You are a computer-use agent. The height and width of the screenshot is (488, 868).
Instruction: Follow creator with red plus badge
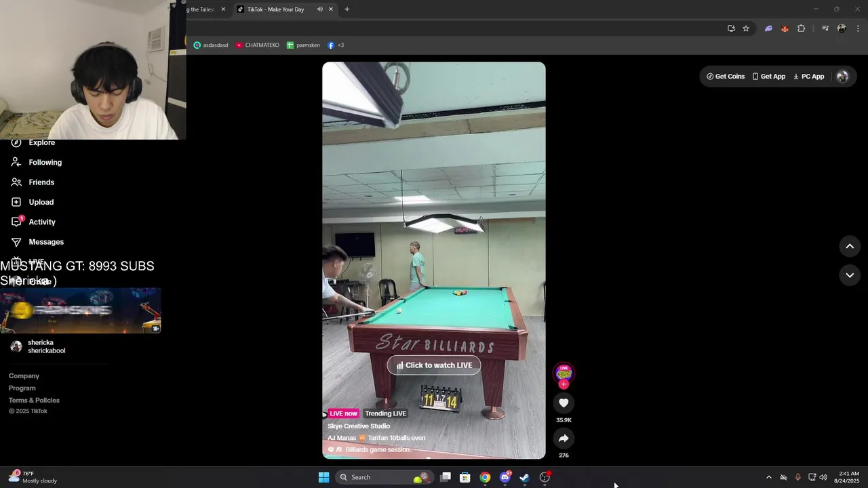point(564,384)
